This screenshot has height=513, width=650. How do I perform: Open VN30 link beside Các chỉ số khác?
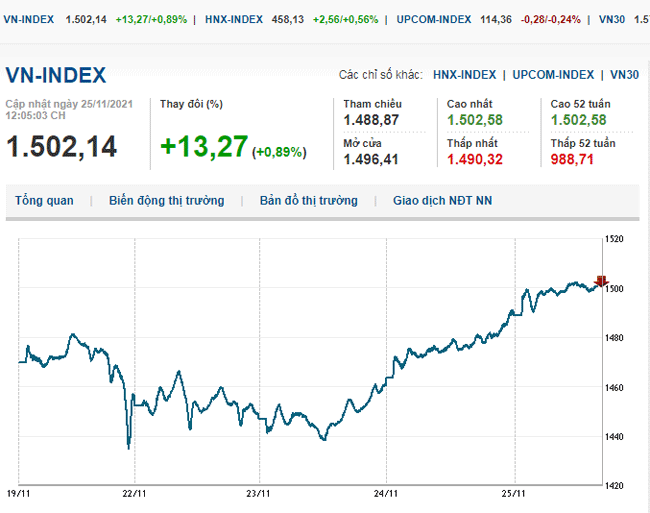624,75
